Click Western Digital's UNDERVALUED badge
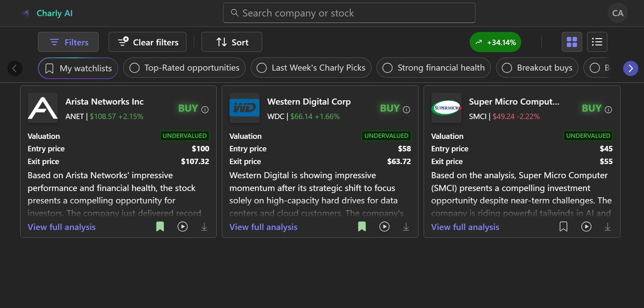The image size is (644, 308). 387,136
